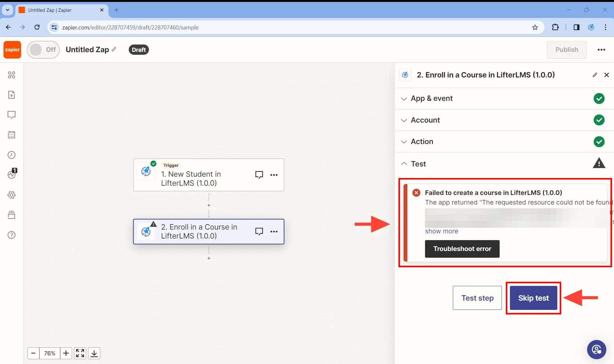Open a new browser tab
This screenshot has height=364, width=614.
click(116, 10)
